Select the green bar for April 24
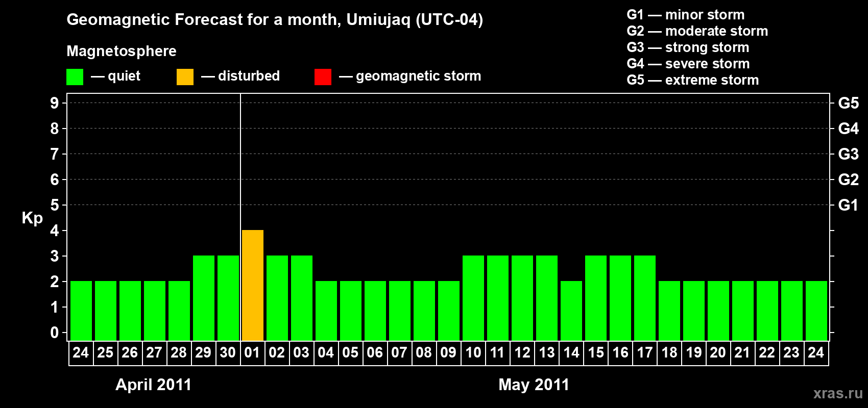This screenshot has width=868, height=408. click(x=81, y=311)
